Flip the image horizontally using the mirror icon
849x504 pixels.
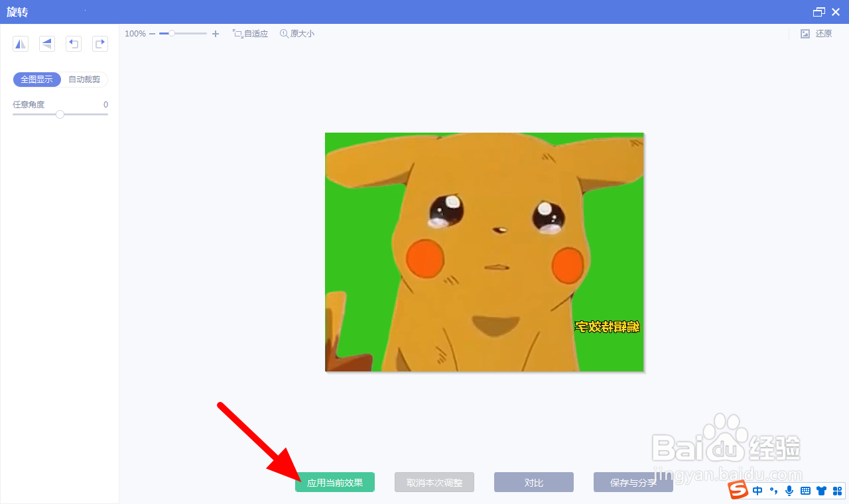coord(21,44)
